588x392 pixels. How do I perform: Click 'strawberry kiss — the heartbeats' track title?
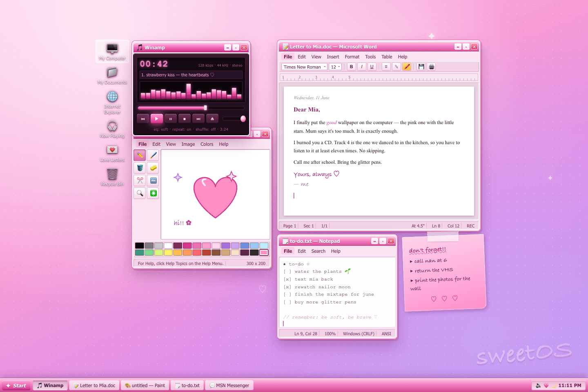[x=191, y=75]
